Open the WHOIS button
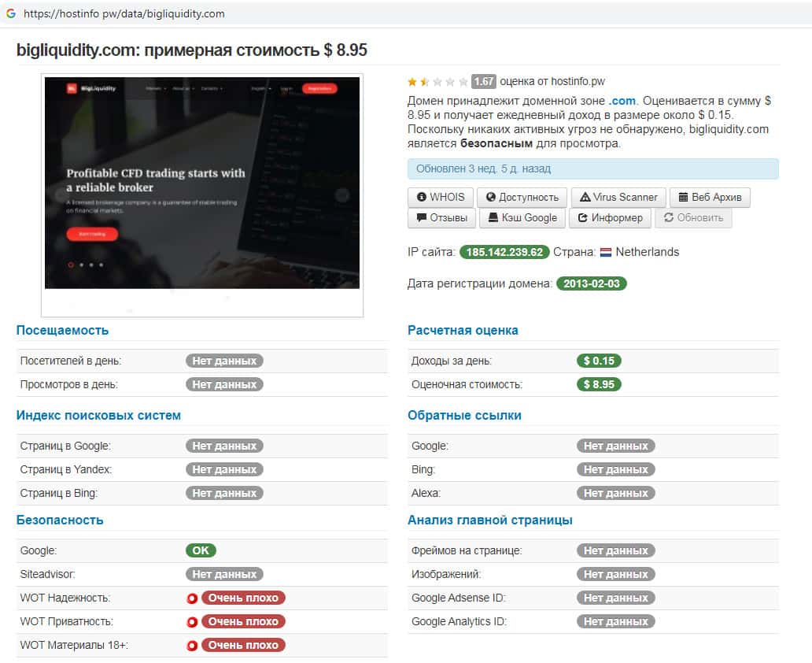 point(441,197)
